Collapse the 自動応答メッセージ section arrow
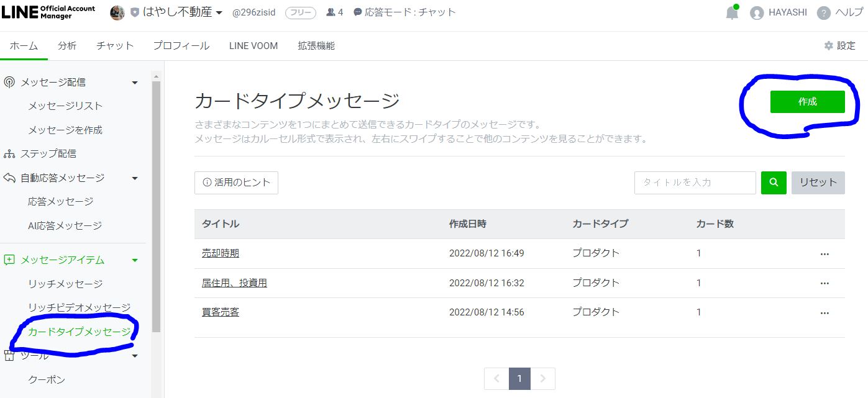868x398 pixels. click(135, 178)
